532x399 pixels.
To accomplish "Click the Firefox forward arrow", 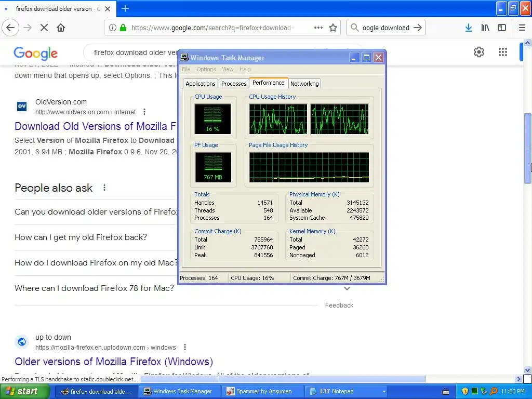I will point(28,28).
